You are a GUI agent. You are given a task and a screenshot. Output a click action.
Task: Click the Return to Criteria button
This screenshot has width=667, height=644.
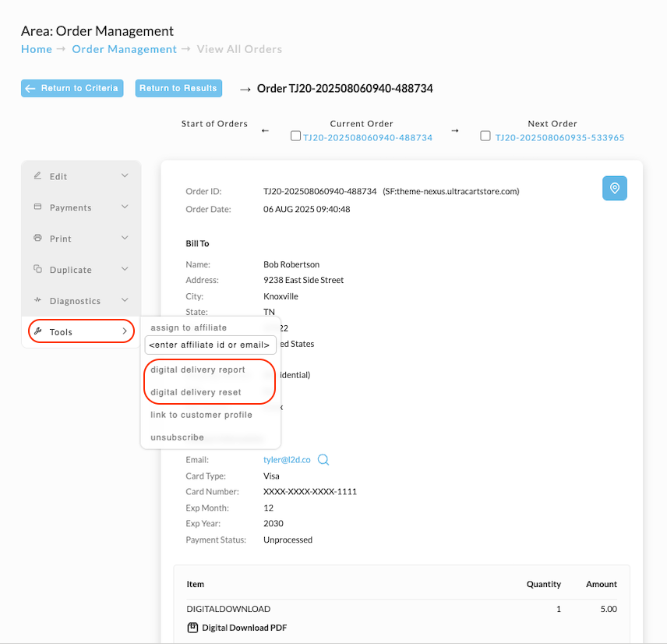(x=72, y=88)
